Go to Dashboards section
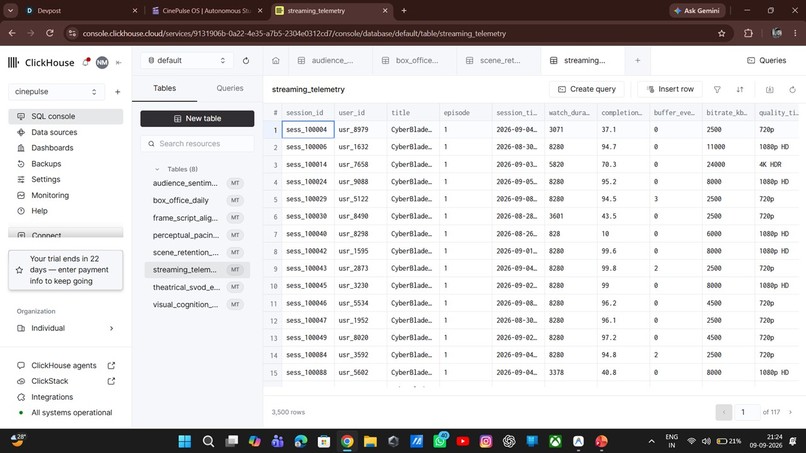Image resolution: width=806 pixels, height=453 pixels. point(52,148)
